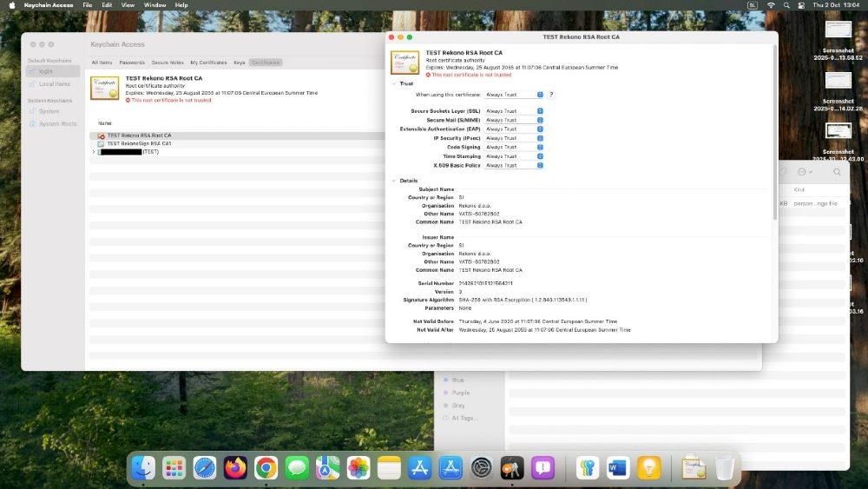
Task: Open Keychain Access app menu
Action: [x=49, y=5]
